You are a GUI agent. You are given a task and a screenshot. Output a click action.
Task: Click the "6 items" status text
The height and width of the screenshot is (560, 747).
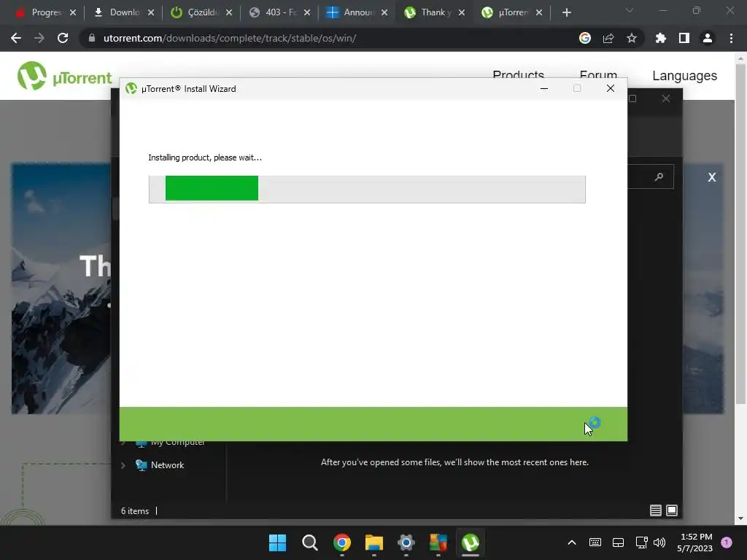tap(135, 511)
